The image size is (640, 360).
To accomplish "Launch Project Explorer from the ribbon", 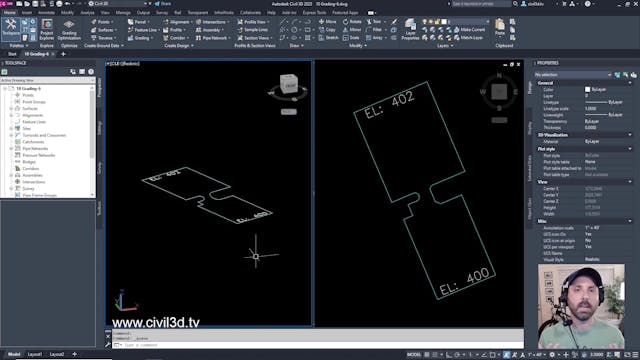I will (47, 29).
